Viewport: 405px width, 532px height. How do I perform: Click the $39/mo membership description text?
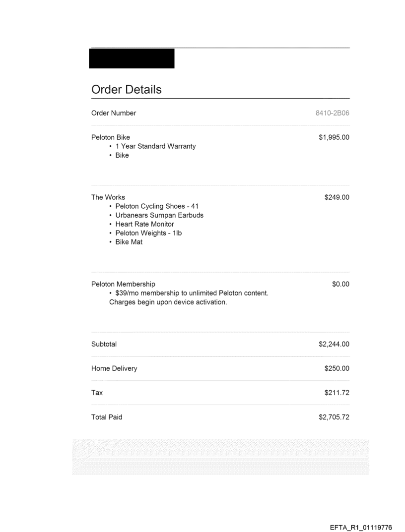point(192,293)
